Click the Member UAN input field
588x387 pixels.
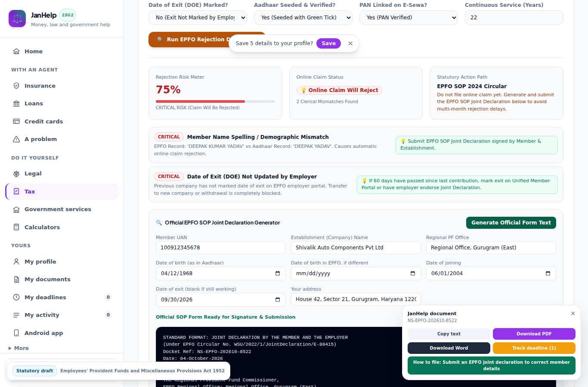pyautogui.click(x=220, y=248)
